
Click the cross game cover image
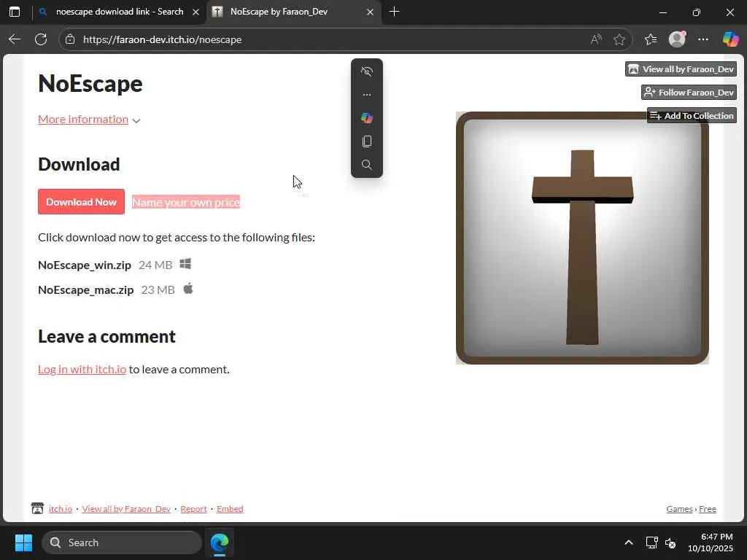(x=582, y=238)
